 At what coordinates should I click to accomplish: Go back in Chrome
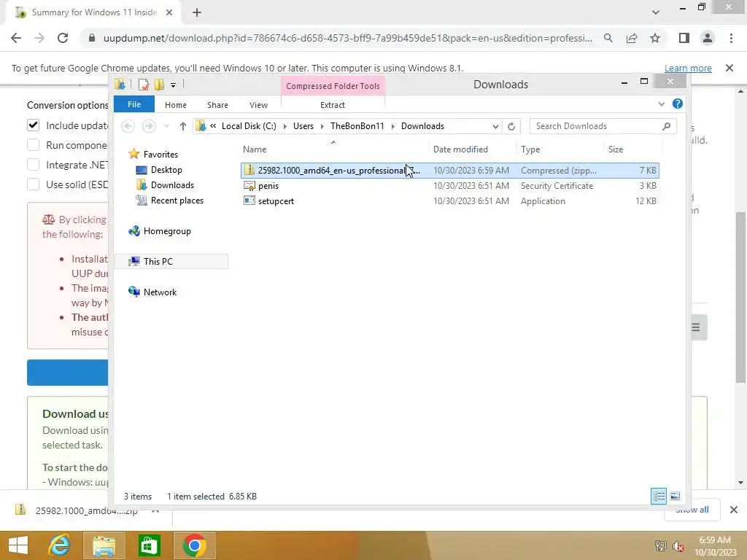[x=16, y=38]
